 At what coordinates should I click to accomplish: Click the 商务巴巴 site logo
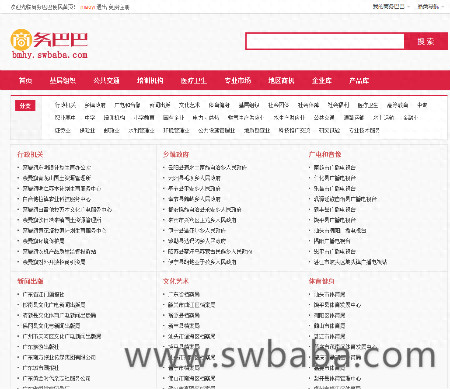point(49,44)
